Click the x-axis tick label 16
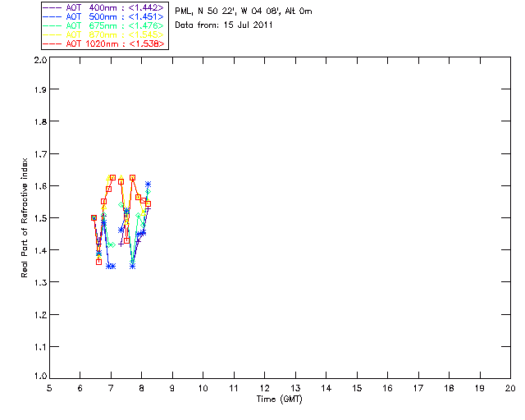This screenshot has height=420, width=525. click(x=388, y=388)
